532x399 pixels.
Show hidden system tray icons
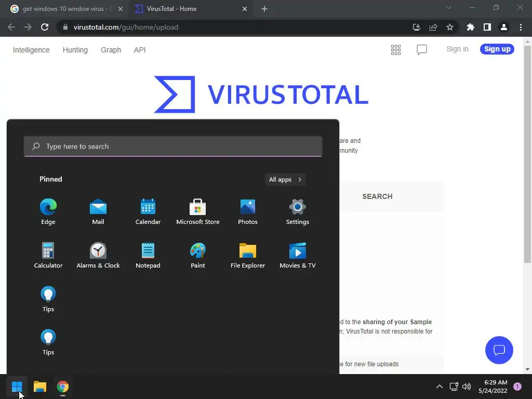440,387
